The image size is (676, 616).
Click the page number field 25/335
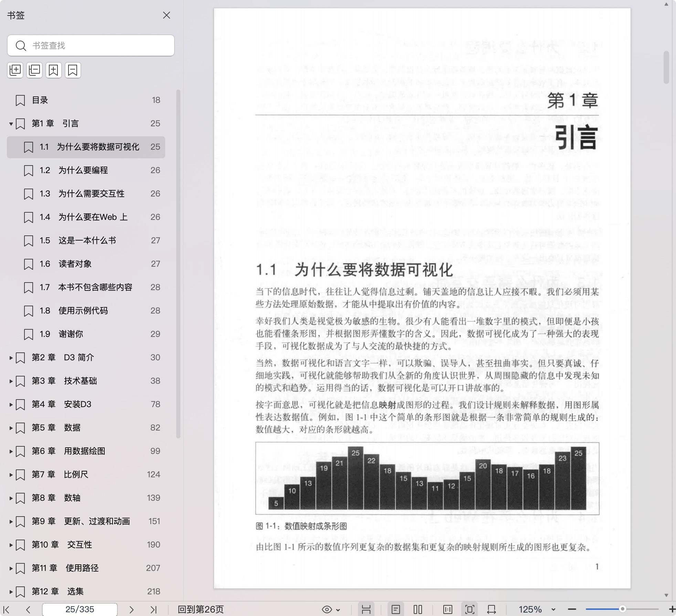80,609
